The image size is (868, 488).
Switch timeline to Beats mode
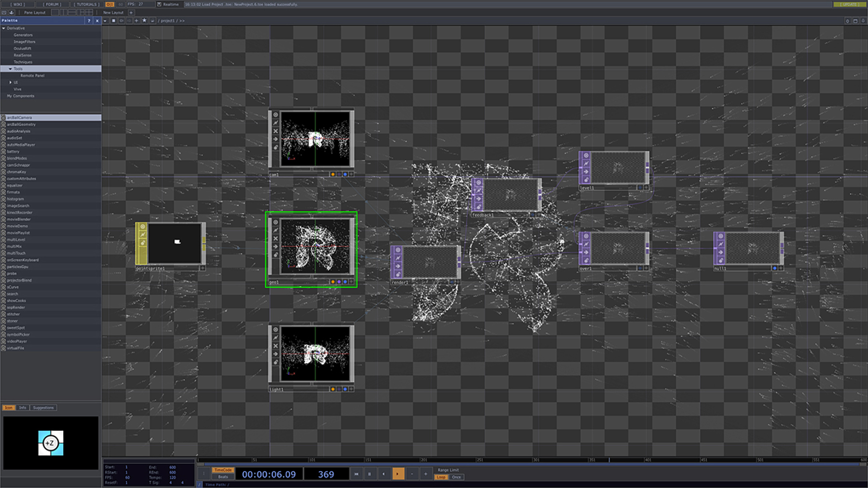pyautogui.click(x=223, y=477)
